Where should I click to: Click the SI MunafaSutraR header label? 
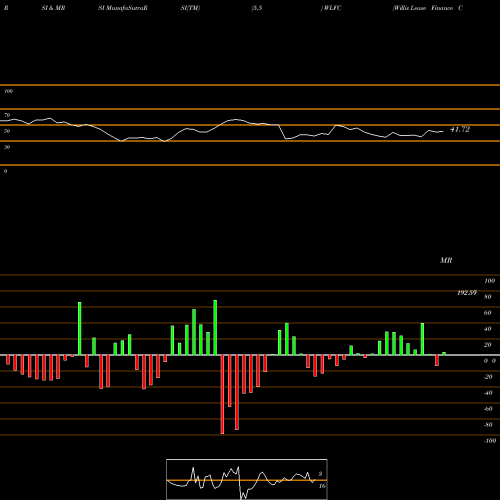point(123,8)
